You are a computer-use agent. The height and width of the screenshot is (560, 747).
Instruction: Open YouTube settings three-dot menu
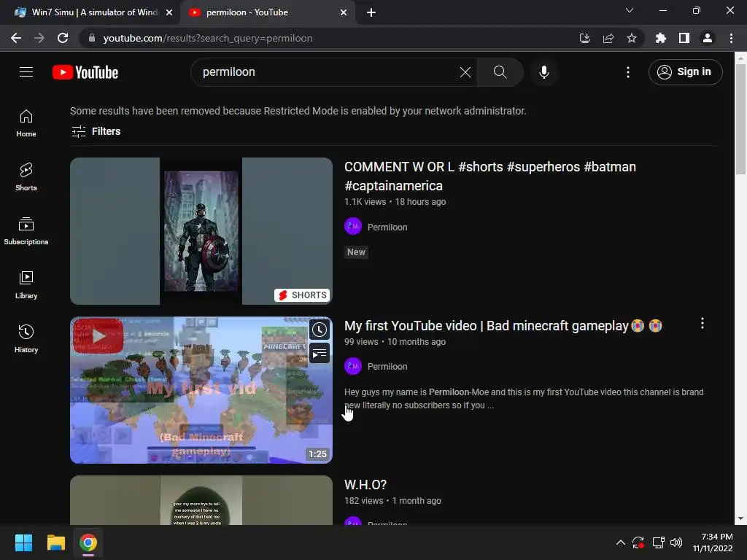[628, 72]
